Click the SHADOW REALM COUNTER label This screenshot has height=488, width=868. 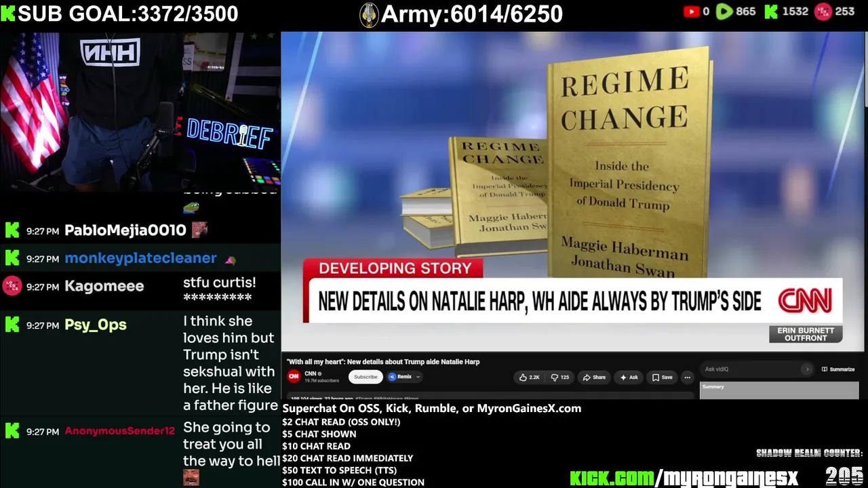click(809, 453)
